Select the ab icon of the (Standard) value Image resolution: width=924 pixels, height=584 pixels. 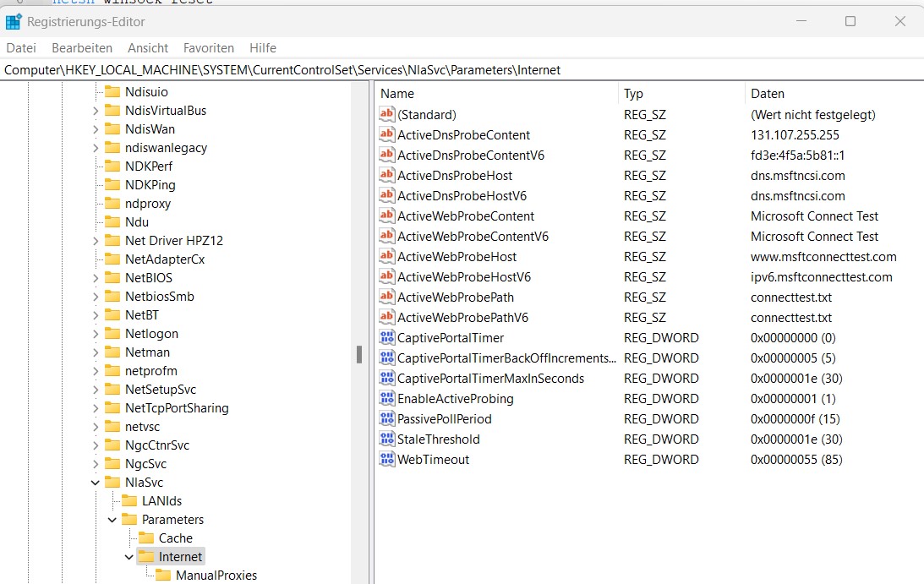[386, 114]
